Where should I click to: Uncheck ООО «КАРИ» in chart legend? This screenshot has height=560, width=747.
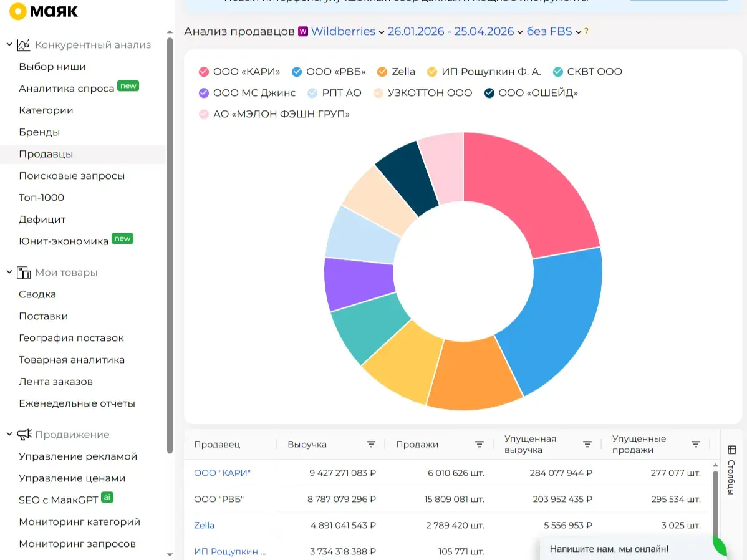coord(204,72)
